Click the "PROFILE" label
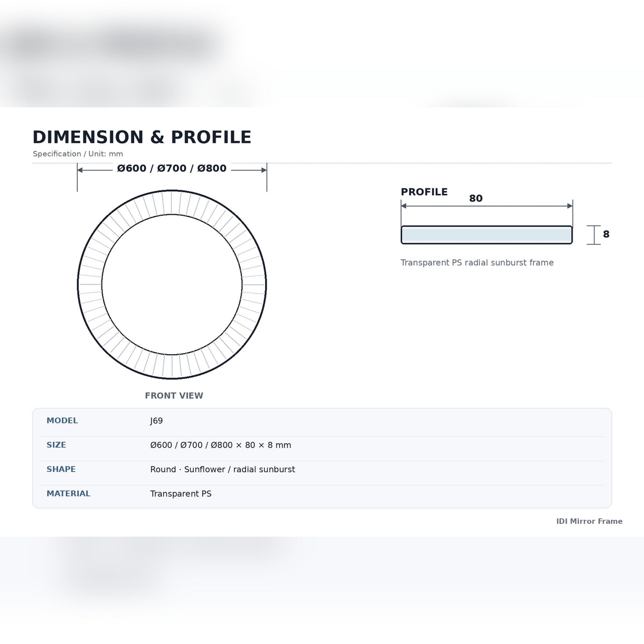Viewport: 644px width, 644px height. click(424, 192)
